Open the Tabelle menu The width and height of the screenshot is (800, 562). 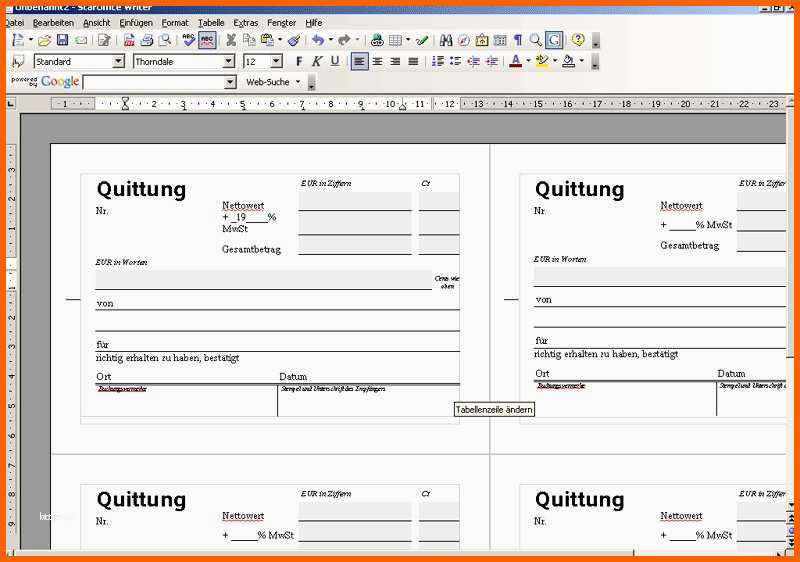click(211, 23)
